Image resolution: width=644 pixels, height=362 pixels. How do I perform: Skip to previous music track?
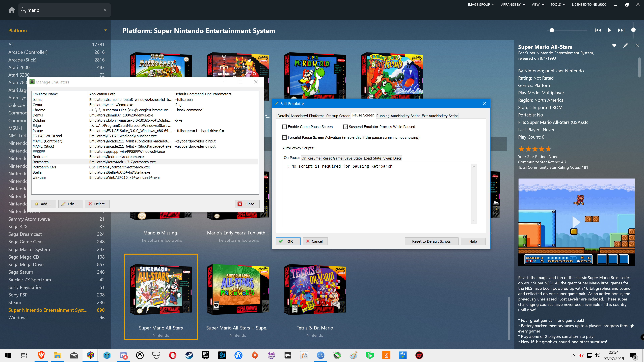click(x=598, y=30)
